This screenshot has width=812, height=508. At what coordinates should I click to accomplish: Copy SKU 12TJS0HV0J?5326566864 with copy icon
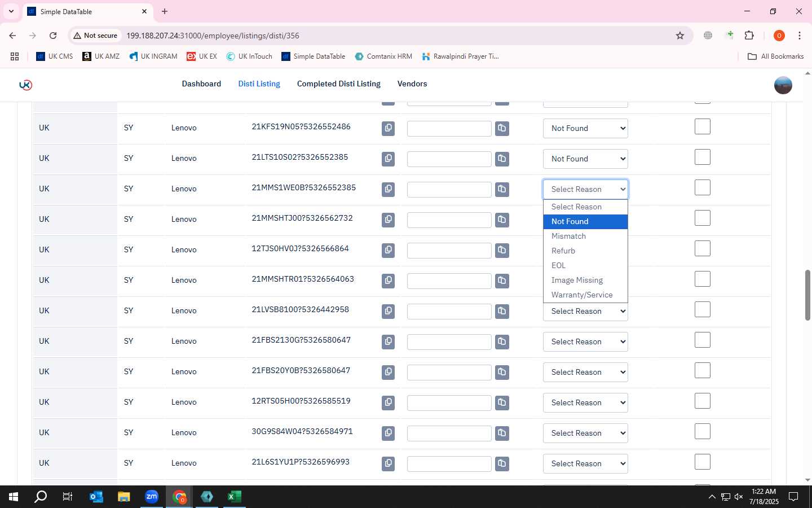[388, 250]
